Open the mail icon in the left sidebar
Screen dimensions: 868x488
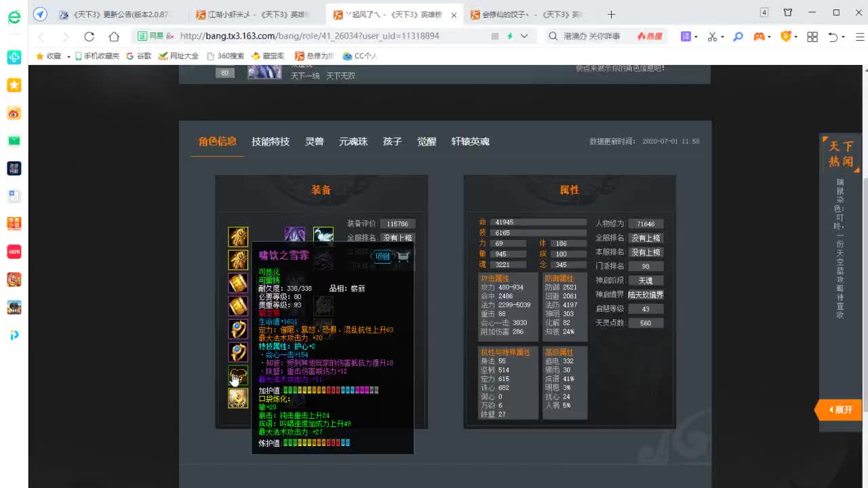coord(14,140)
